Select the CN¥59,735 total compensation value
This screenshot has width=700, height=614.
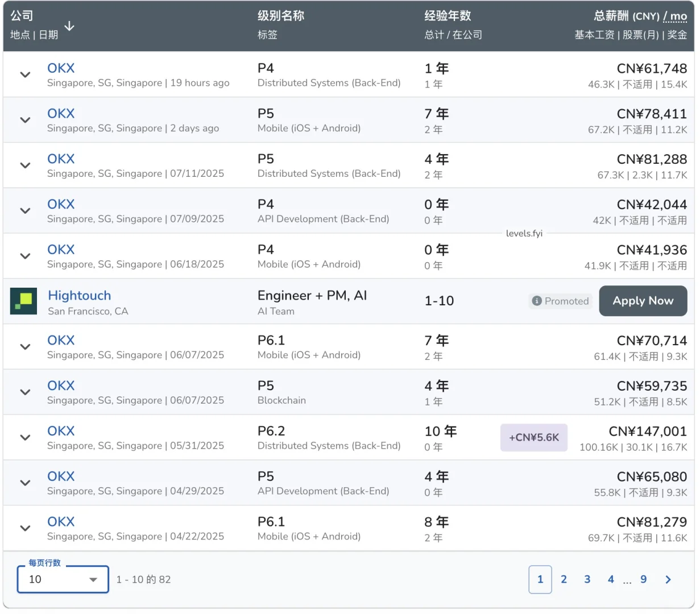point(652,386)
